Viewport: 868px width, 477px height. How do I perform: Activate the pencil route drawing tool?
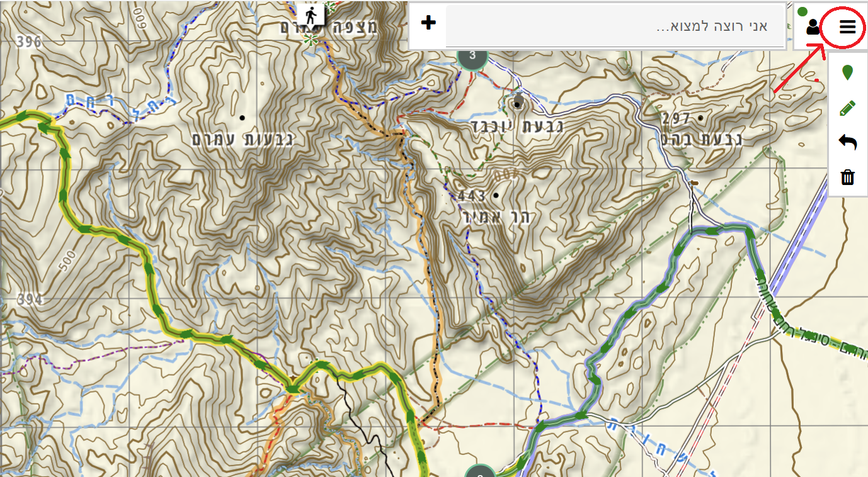point(848,108)
